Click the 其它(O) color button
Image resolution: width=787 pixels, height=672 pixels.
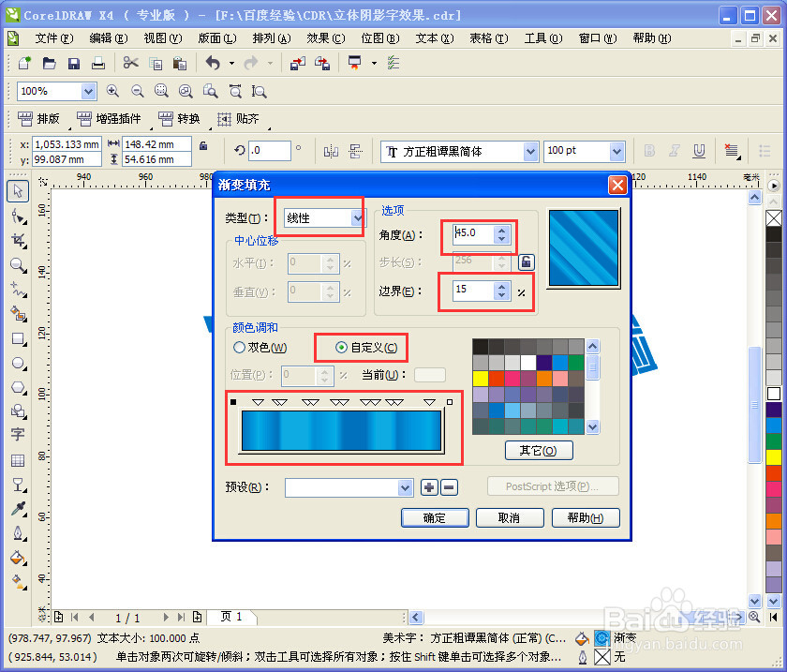[539, 451]
